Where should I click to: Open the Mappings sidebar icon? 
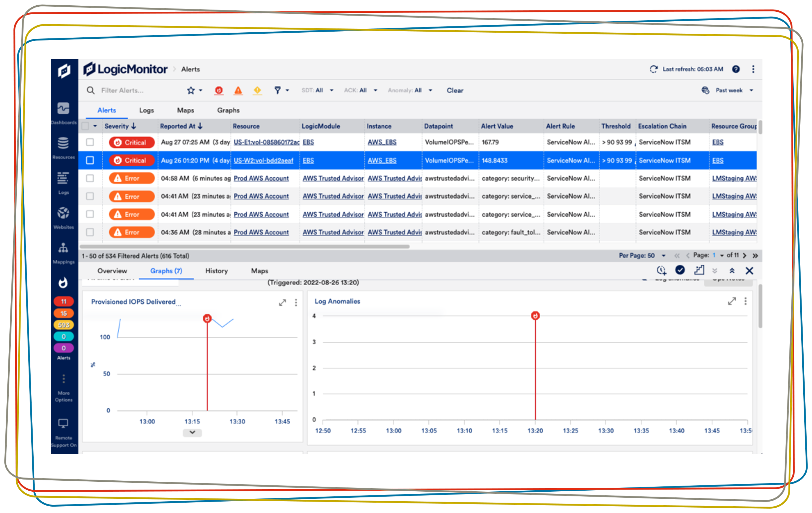pyautogui.click(x=63, y=248)
